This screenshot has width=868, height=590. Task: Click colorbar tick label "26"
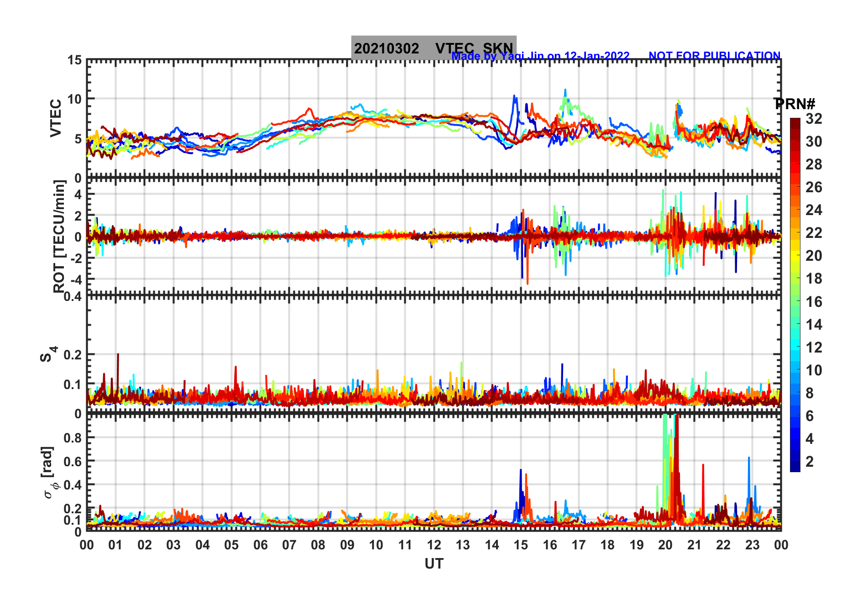point(814,187)
